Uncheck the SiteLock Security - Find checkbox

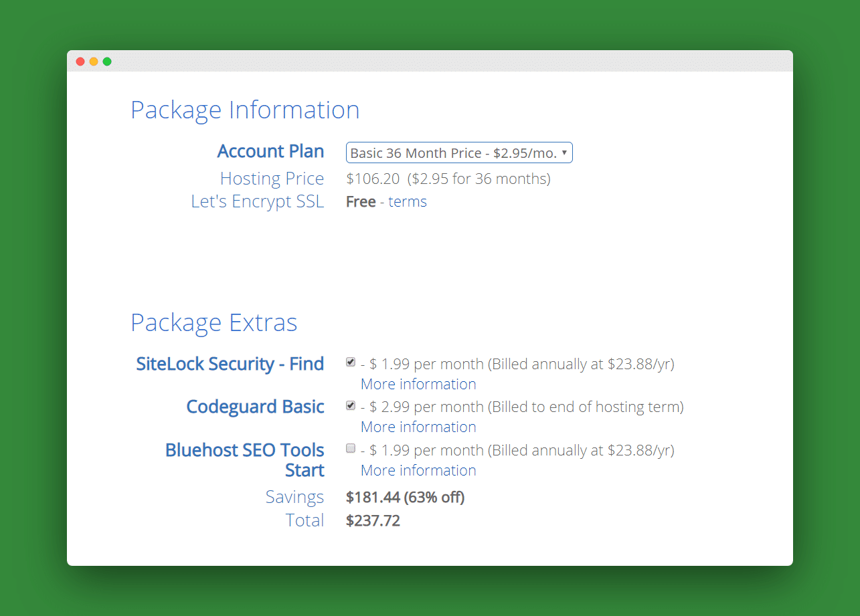[x=351, y=363]
